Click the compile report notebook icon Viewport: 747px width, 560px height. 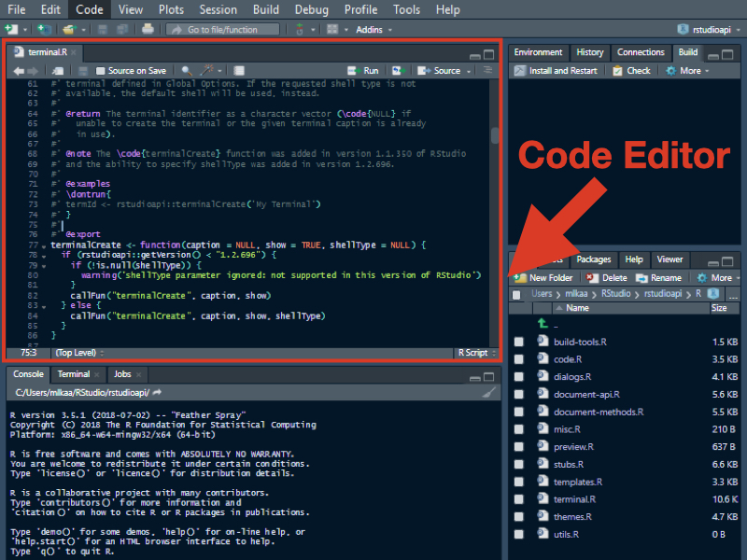pyautogui.click(x=239, y=71)
